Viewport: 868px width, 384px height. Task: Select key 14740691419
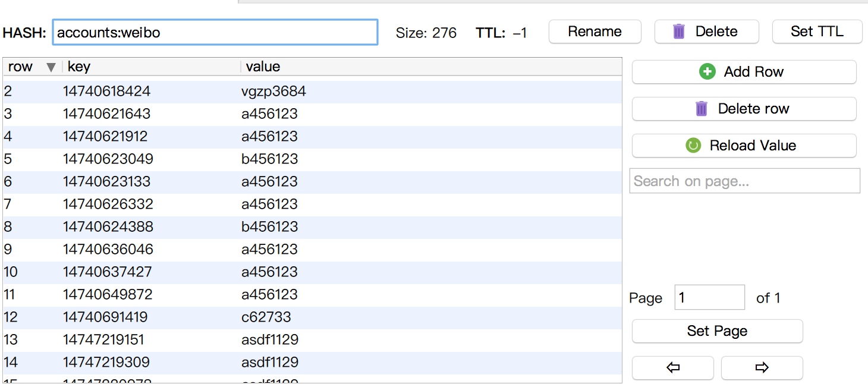[105, 317]
